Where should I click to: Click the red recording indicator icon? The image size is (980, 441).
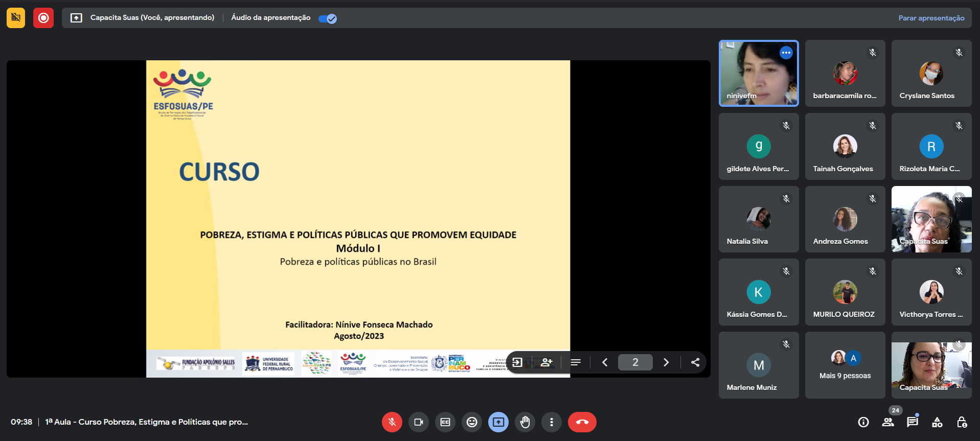(43, 18)
